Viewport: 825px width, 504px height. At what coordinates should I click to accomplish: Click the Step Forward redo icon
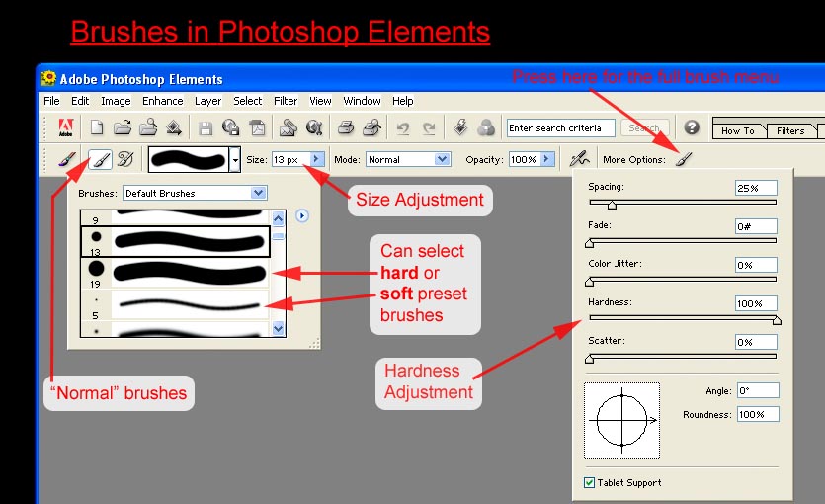click(430, 128)
